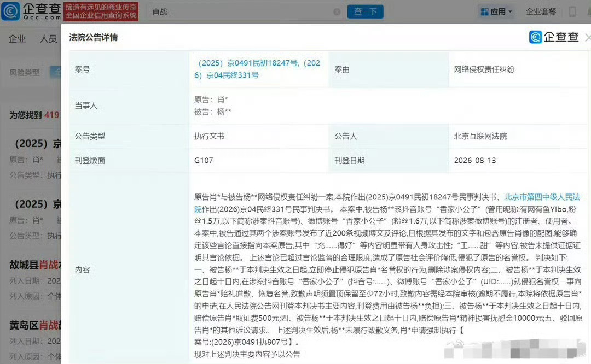Click the 北京互联网法院 announcer value
The width and height of the screenshot is (591, 364).
pyautogui.click(x=480, y=136)
